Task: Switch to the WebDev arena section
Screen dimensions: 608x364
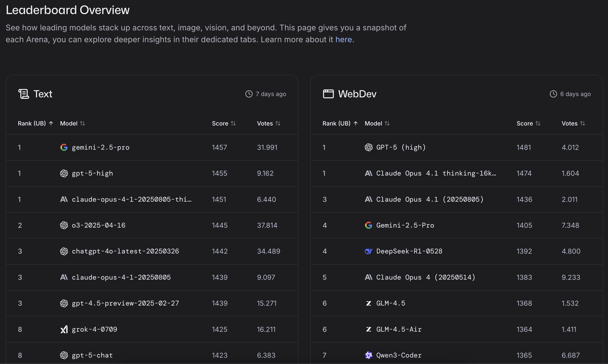Action: point(357,94)
